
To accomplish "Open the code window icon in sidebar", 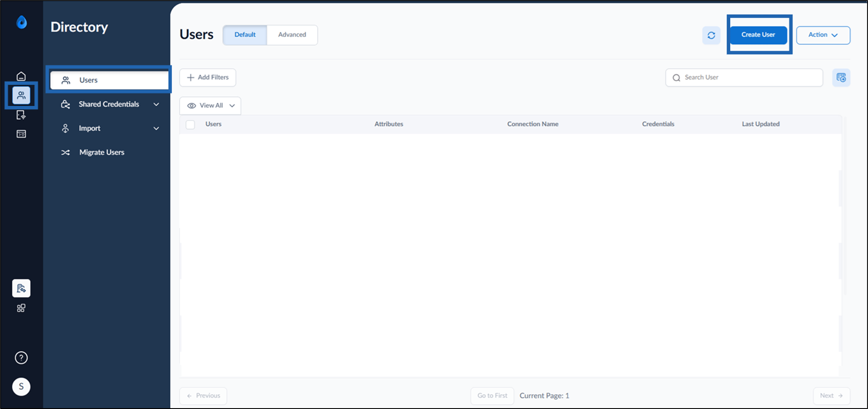I will pyautogui.click(x=21, y=134).
